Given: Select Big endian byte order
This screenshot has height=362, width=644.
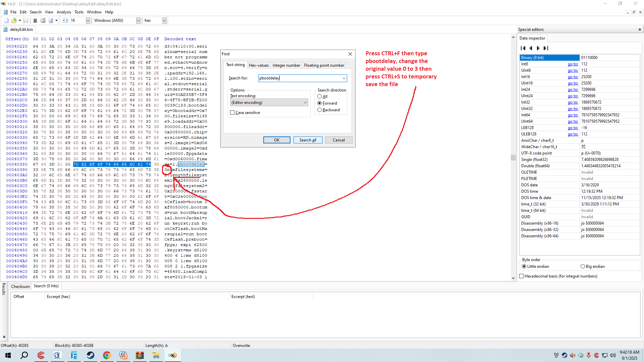Looking at the screenshot, I should pos(583,266).
